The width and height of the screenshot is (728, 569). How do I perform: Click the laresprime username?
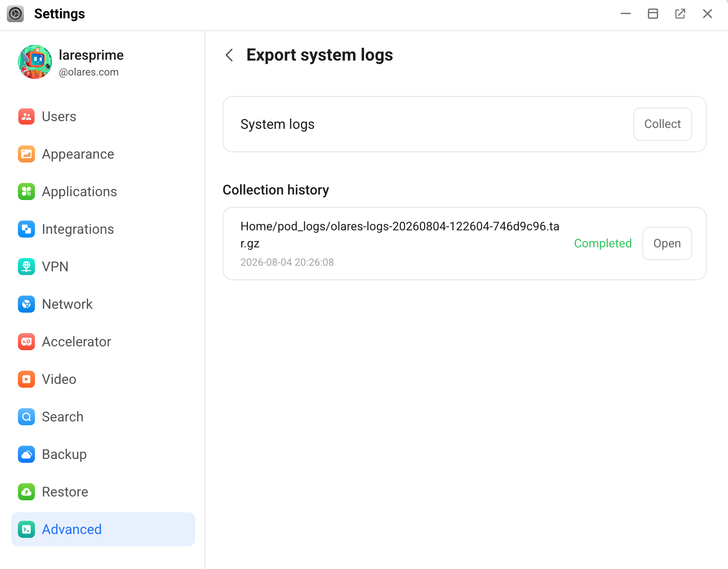click(91, 55)
